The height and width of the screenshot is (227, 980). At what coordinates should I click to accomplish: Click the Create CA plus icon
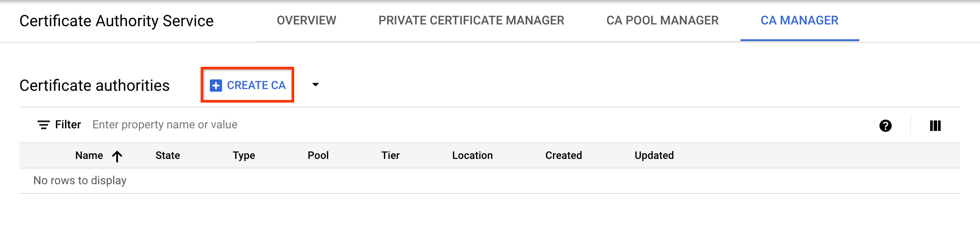click(x=216, y=85)
